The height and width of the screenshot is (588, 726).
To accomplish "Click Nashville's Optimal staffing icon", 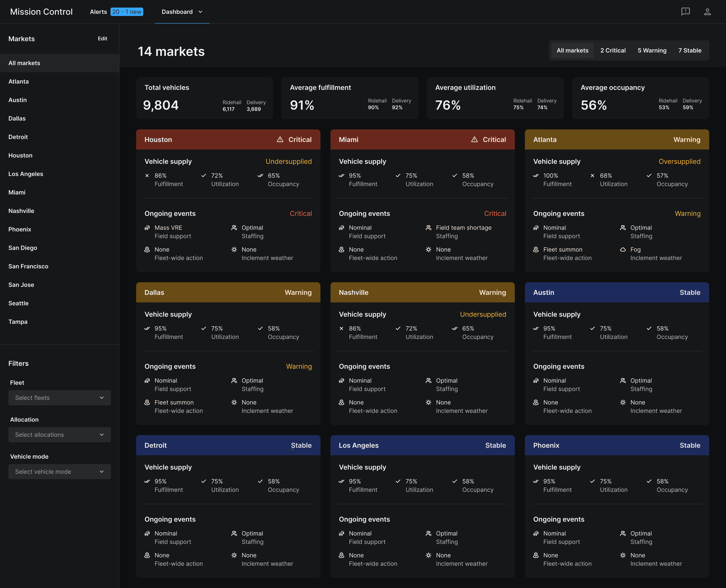I will point(429,381).
